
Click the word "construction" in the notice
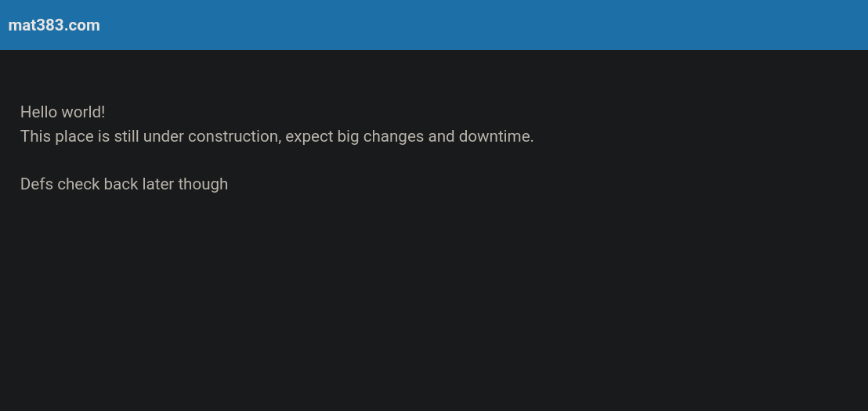point(233,136)
